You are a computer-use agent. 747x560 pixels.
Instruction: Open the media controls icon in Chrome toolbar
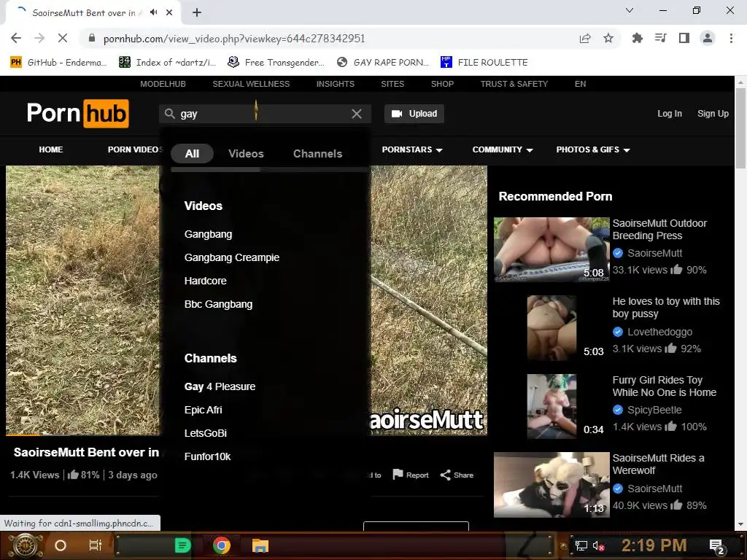coord(661,38)
